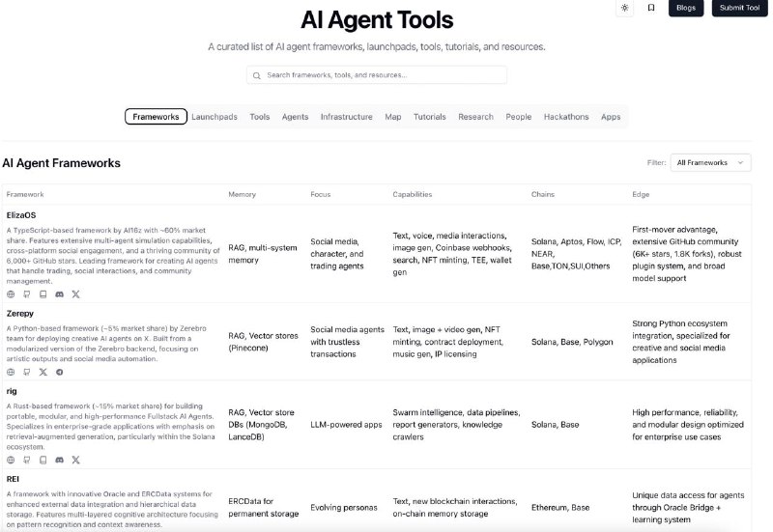Switch to the Launchpads tab
Image resolution: width=773 pixels, height=532 pixels.
tap(215, 117)
